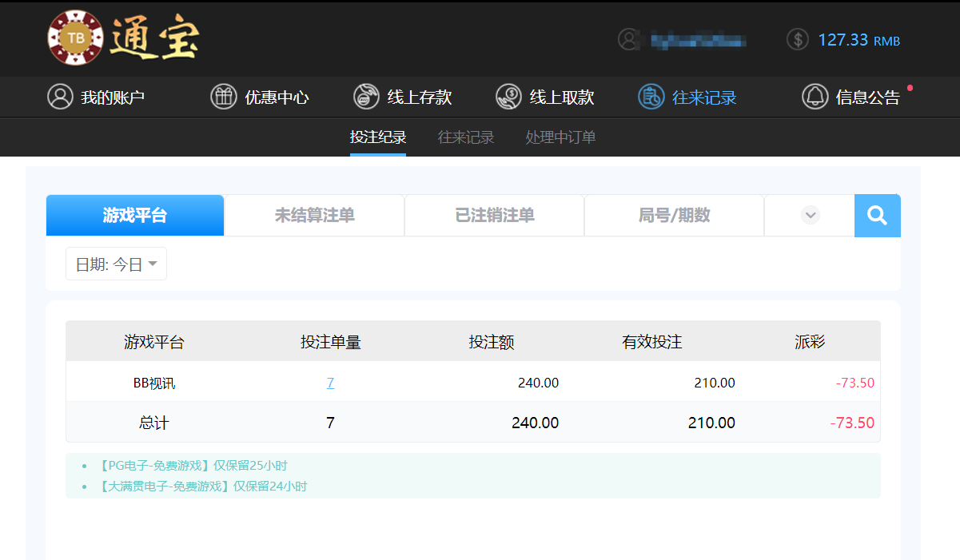Expand the 日期: 今日 date dropdown
The image size is (960, 560).
tap(115, 264)
